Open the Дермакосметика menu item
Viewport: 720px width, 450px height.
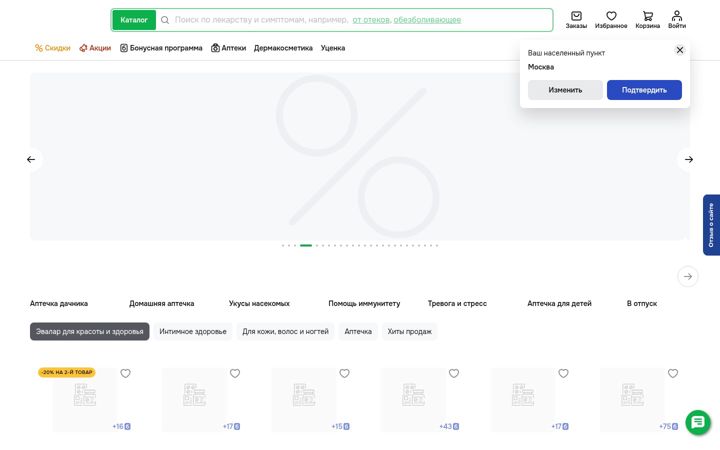pos(283,48)
